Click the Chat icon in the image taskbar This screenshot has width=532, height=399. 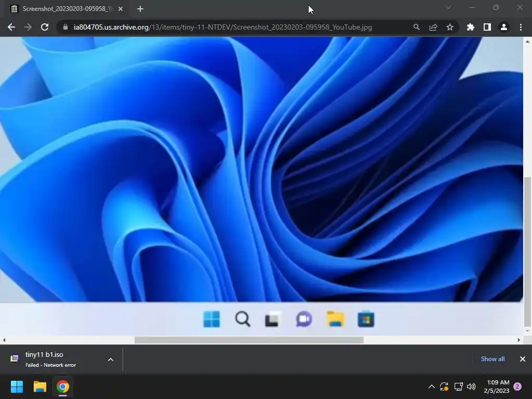(x=304, y=320)
